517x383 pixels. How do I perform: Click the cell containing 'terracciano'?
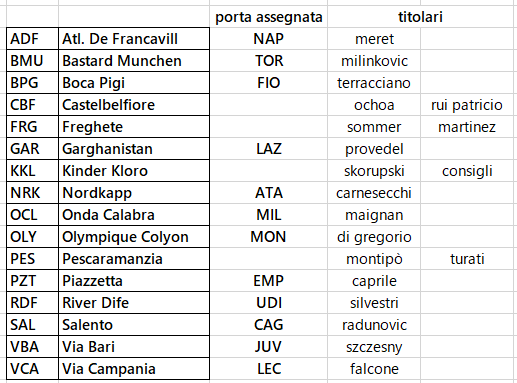[374, 83]
